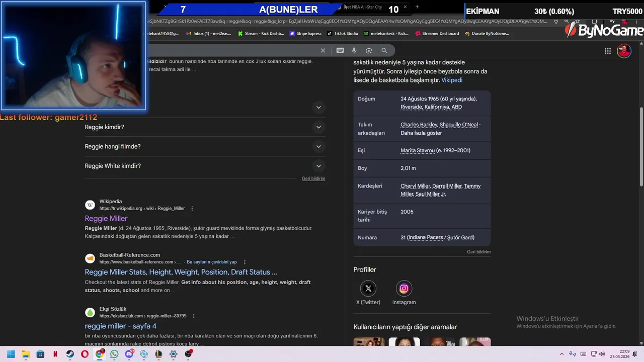Open more options for the Wikipedia result
Viewport: 644px width, 362px height.
pyautogui.click(x=192, y=208)
